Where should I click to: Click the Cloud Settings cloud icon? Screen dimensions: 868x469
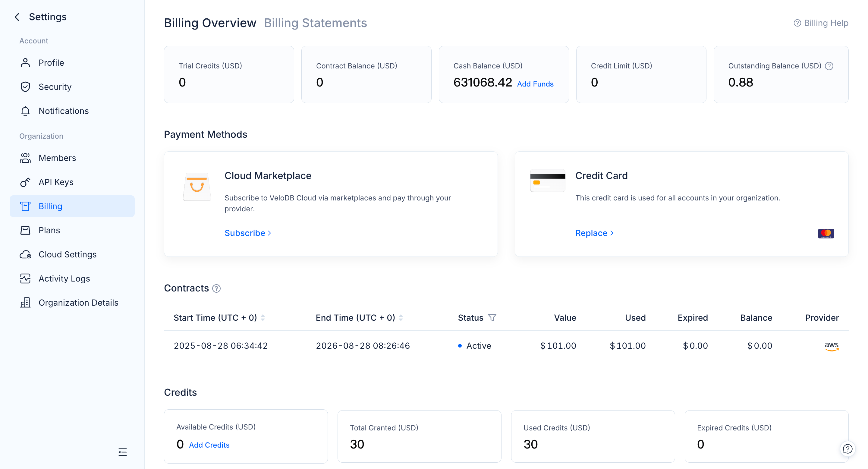click(25, 254)
